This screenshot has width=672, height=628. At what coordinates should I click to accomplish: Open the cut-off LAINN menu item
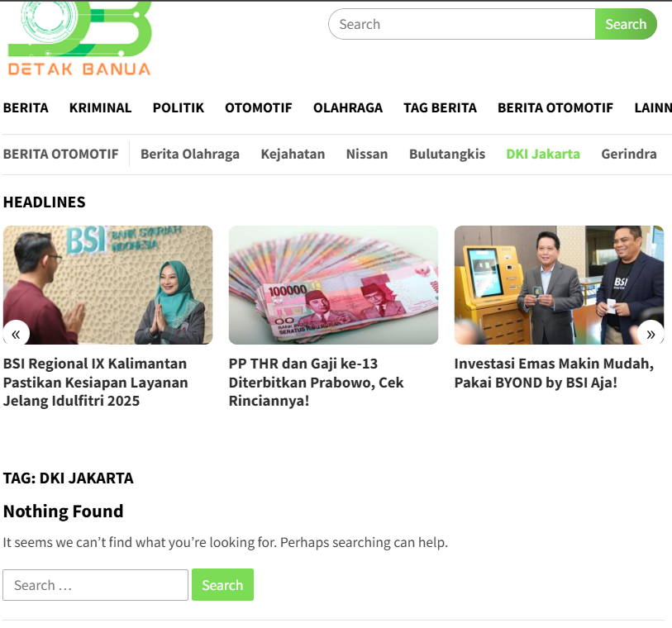653,107
